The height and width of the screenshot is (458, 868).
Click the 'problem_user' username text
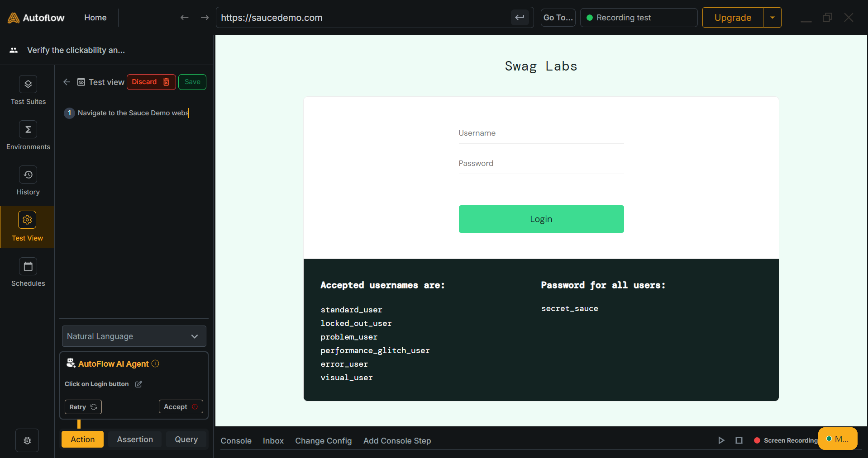[349, 337]
